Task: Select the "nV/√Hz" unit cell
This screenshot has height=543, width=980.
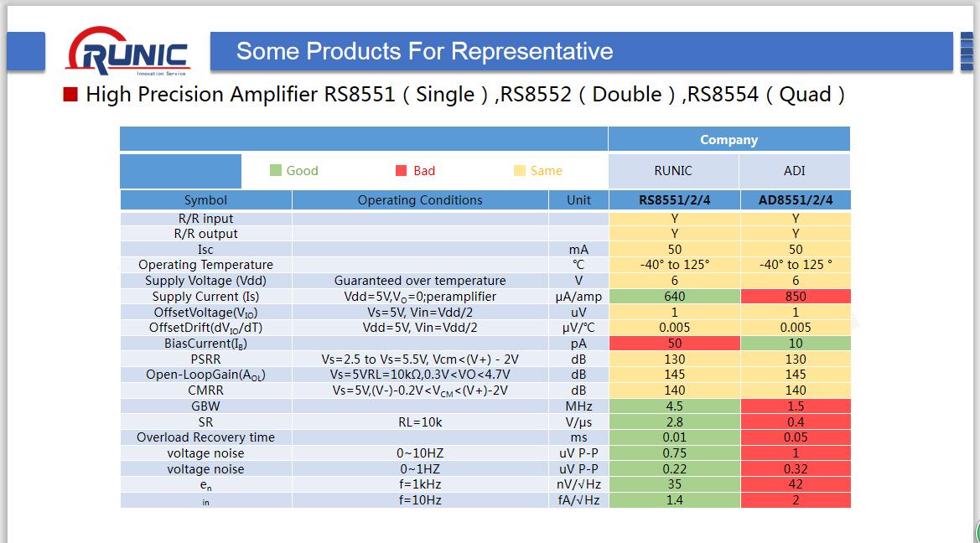Action: (x=578, y=484)
